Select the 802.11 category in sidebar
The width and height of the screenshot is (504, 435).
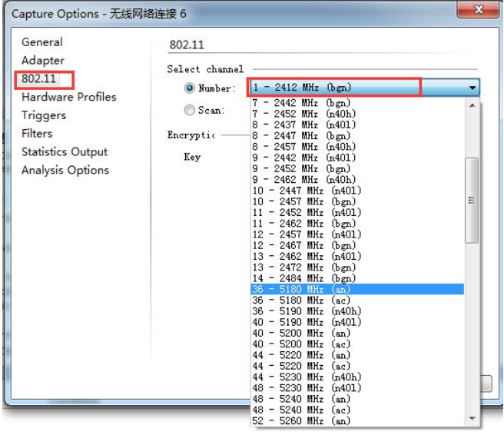[x=38, y=78]
